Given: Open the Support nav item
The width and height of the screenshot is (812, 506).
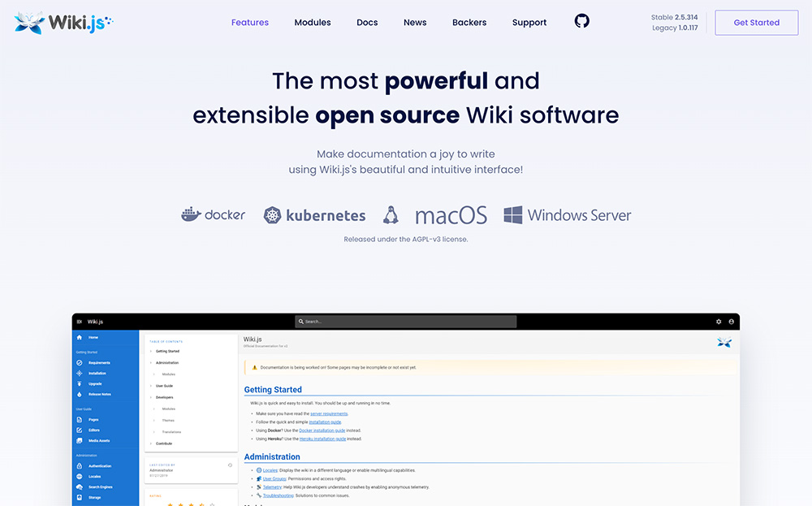Looking at the screenshot, I should (529, 22).
